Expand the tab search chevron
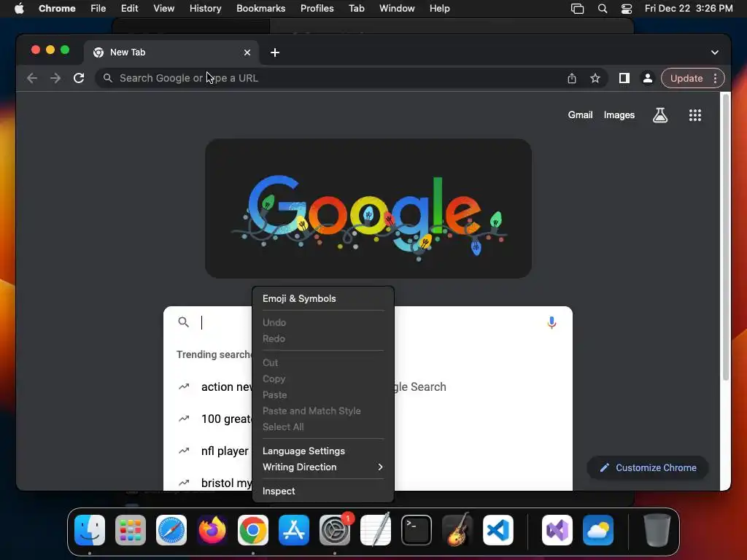 click(x=715, y=52)
